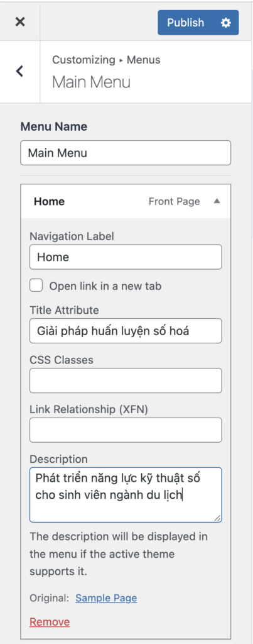Click the Menu Name caption text
The width and height of the screenshot is (253, 644).
coord(54,126)
